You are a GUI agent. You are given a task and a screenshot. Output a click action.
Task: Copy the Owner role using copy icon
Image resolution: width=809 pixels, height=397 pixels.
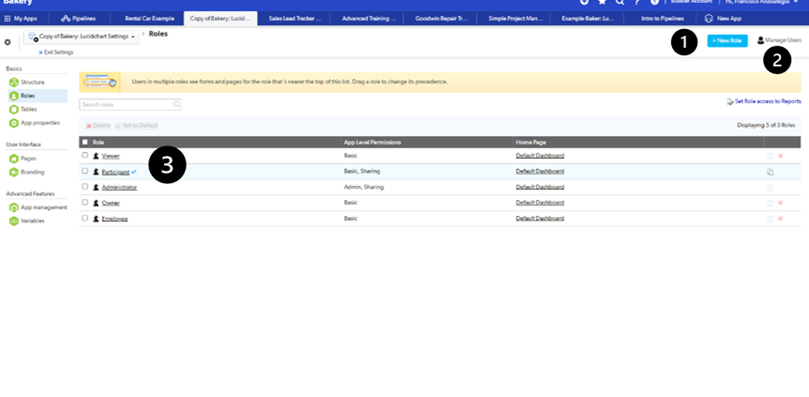tap(770, 203)
